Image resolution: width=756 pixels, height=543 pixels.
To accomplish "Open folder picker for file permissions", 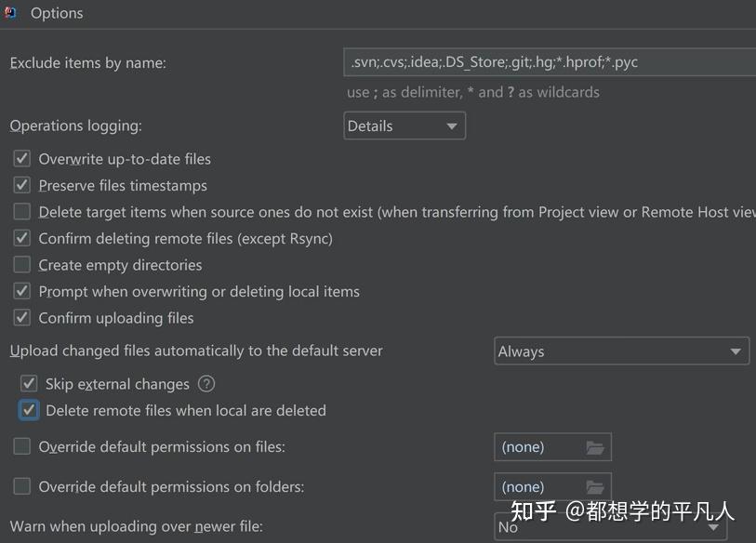I will (x=596, y=446).
